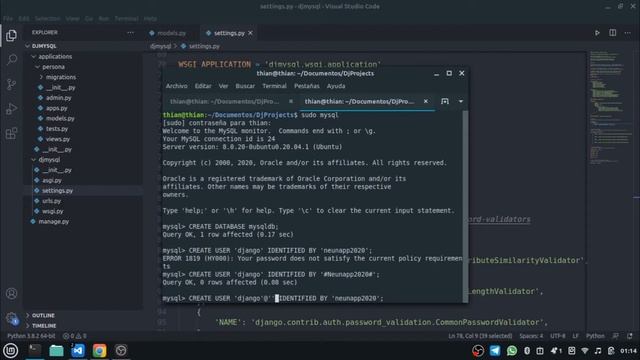The image size is (640, 360).
Task: Close the first terminal tab
Action: (291, 101)
